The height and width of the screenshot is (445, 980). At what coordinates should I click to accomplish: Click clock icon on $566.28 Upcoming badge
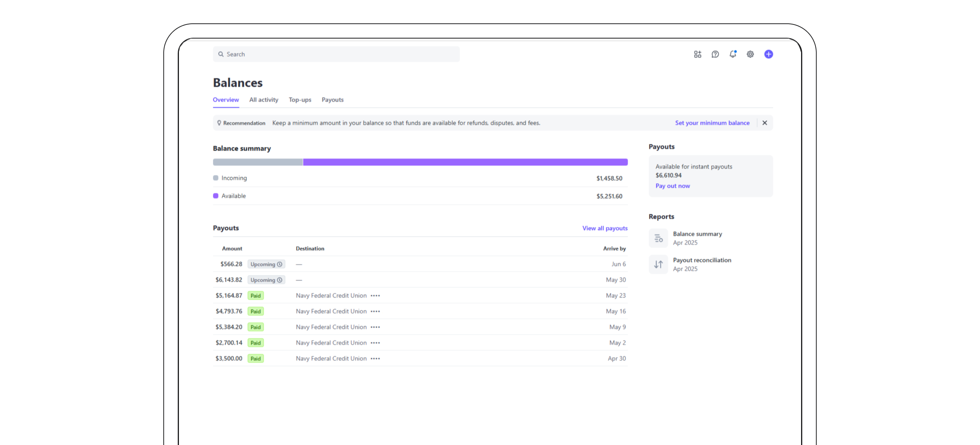280,264
